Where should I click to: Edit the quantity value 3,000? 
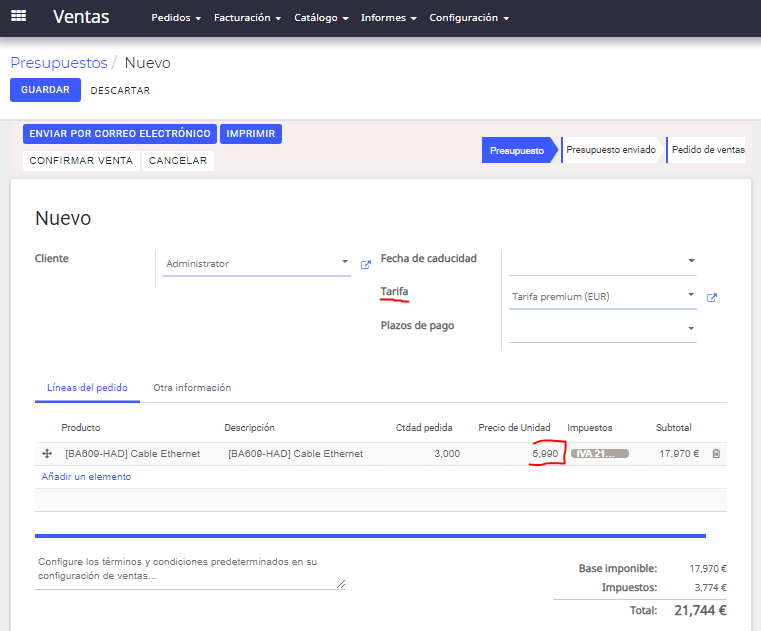point(447,454)
